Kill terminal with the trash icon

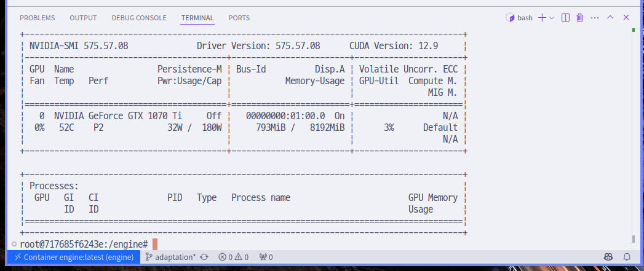579,18
